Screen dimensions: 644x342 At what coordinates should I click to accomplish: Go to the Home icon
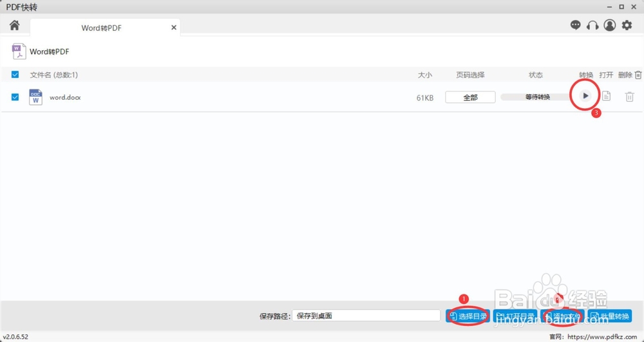[15, 26]
